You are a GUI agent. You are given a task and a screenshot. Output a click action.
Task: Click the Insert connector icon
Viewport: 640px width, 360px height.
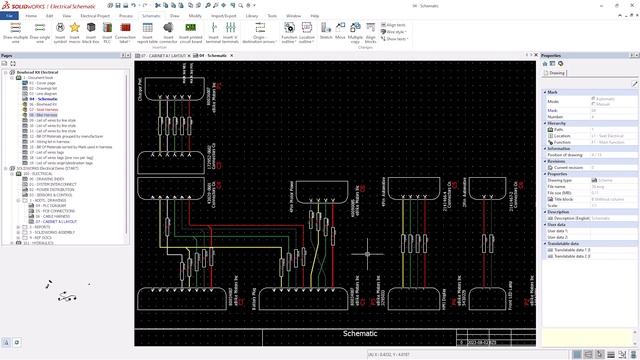click(168, 27)
